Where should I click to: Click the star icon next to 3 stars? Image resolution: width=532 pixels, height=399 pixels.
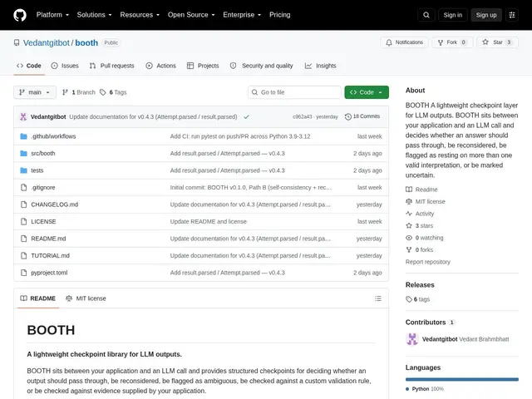[409, 225]
